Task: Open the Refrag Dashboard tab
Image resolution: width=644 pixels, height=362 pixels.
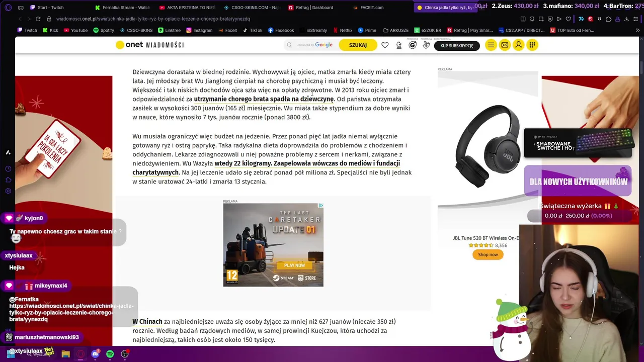Action: pos(315,8)
